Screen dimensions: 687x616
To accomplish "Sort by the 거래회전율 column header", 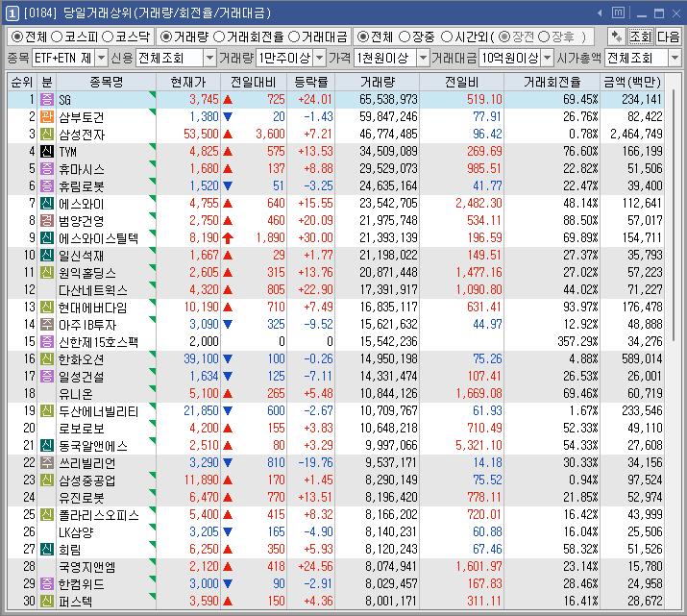I will pos(552,82).
